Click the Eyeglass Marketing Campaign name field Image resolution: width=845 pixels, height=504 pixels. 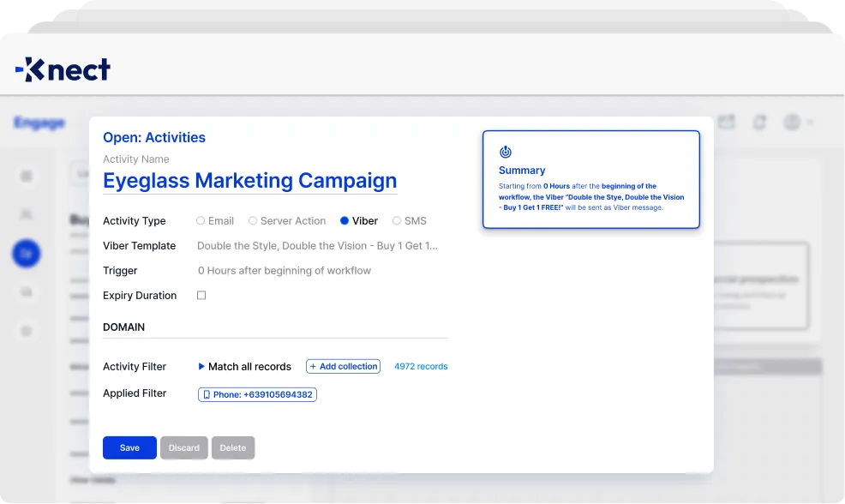pyautogui.click(x=249, y=181)
